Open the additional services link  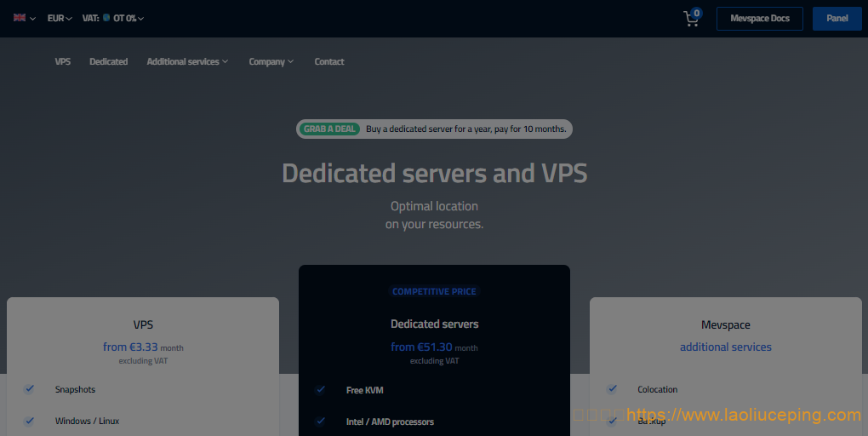coord(725,347)
